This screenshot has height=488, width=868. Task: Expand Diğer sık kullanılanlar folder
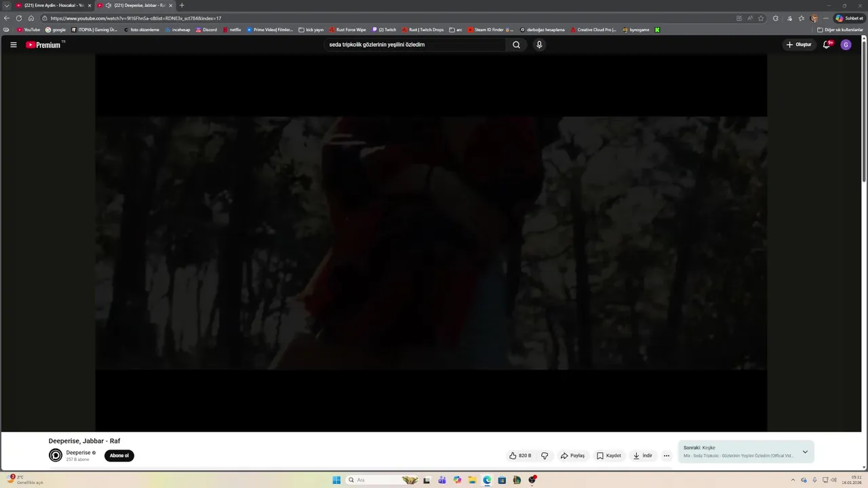[x=840, y=30]
